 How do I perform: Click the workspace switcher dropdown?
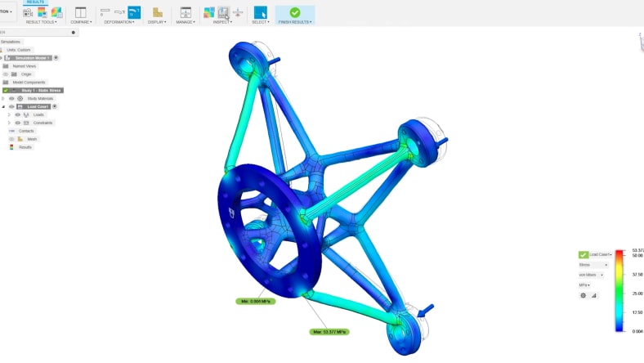(x=6, y=12)
